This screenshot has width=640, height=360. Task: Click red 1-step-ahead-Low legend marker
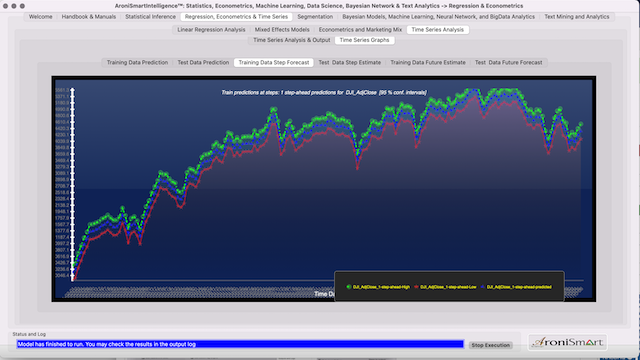point(416,287)
